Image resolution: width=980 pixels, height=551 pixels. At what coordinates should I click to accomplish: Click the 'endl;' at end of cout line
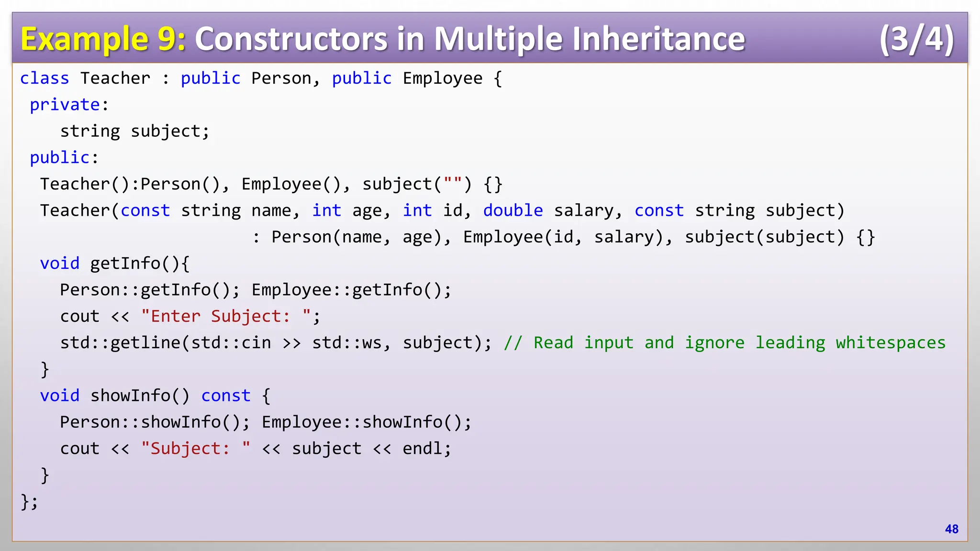pos(426,449)
